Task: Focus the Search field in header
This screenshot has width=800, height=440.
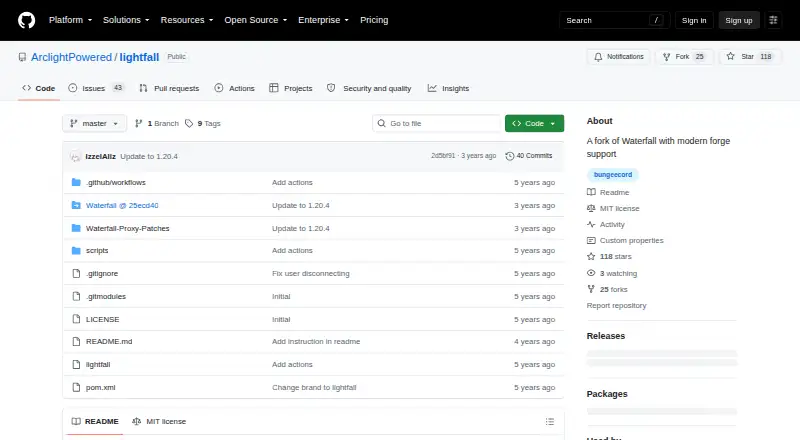Action: click(x=614, y=20)
